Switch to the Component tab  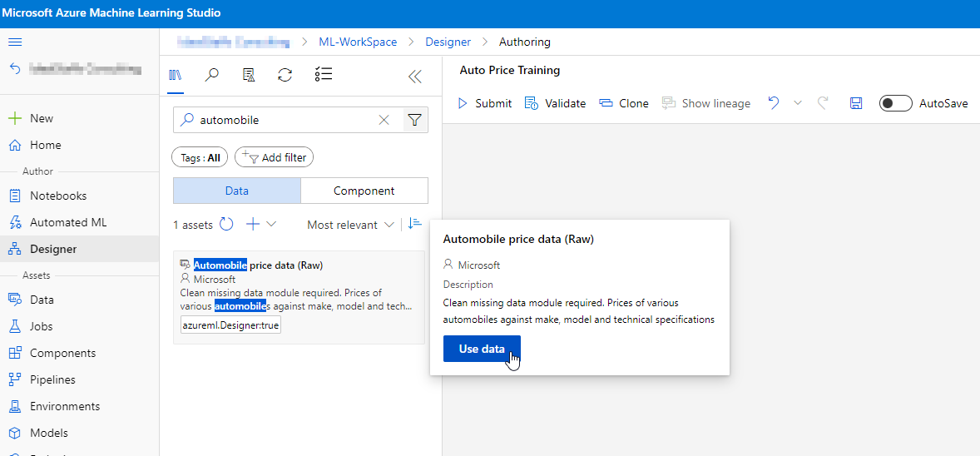pyautogui.click(x=364, y=191)
